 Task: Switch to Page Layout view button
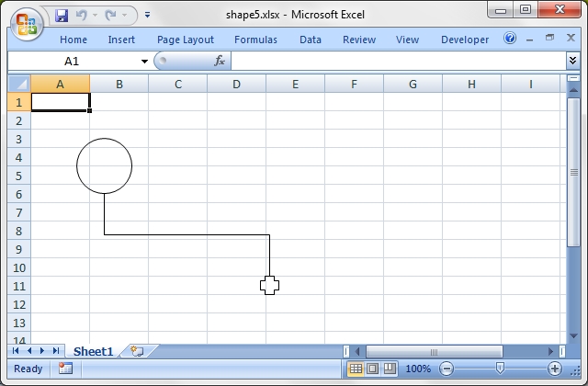click(372, 369)
